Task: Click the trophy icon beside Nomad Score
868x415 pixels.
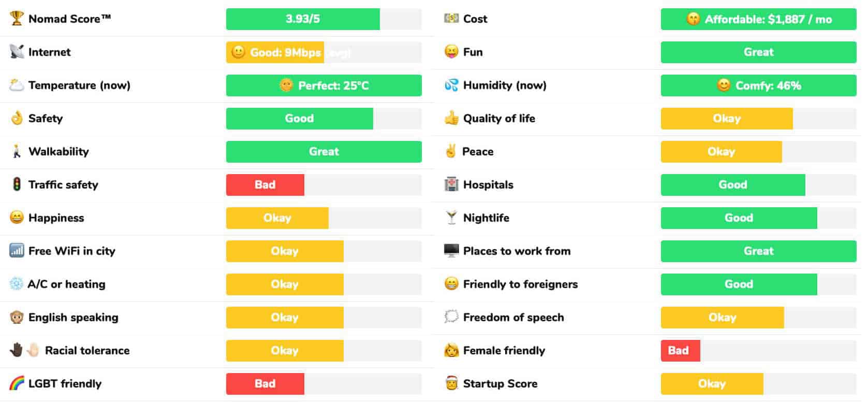Action: pos(17,19)
